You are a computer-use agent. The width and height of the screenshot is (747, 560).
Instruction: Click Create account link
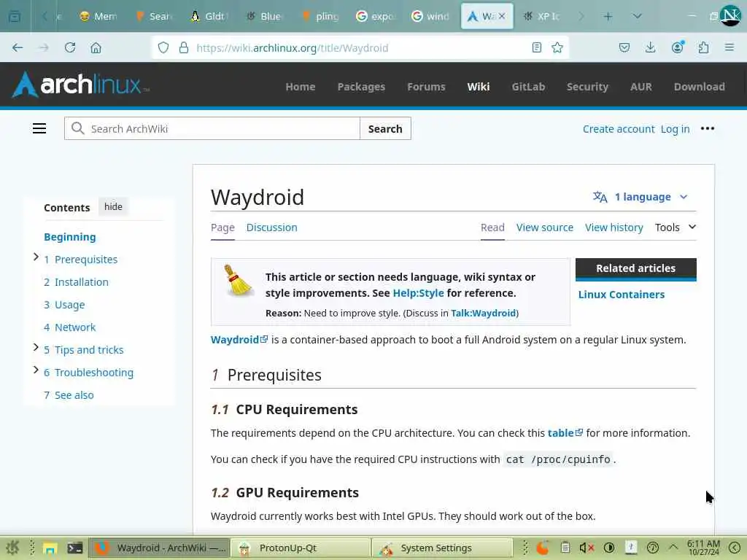[x=619, y=129]
